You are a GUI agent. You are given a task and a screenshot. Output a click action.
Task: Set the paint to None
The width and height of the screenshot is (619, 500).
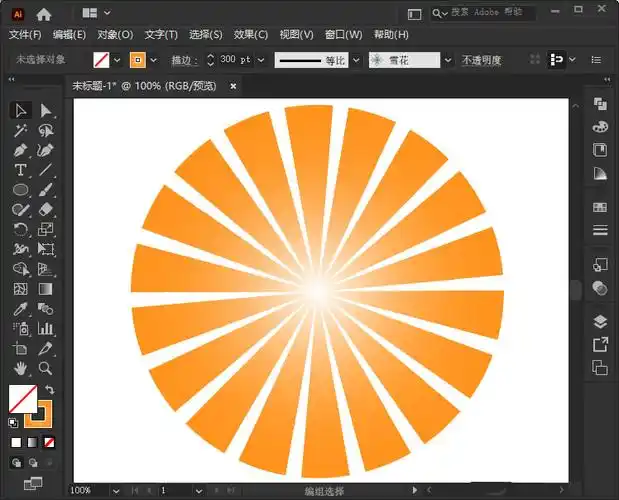[x=50, y=441]
